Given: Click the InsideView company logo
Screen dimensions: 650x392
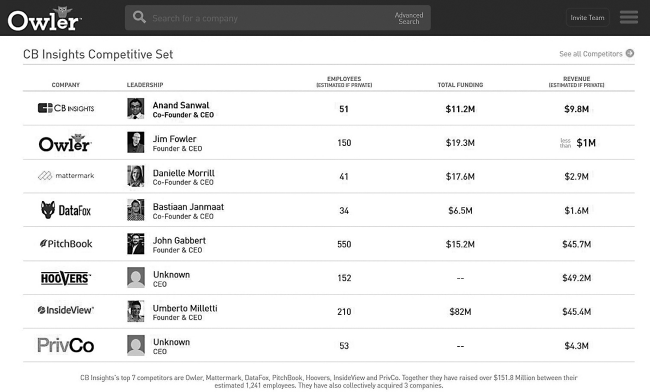Looking at the screenshot, I should pyautogui.click(x=66, y=310).
